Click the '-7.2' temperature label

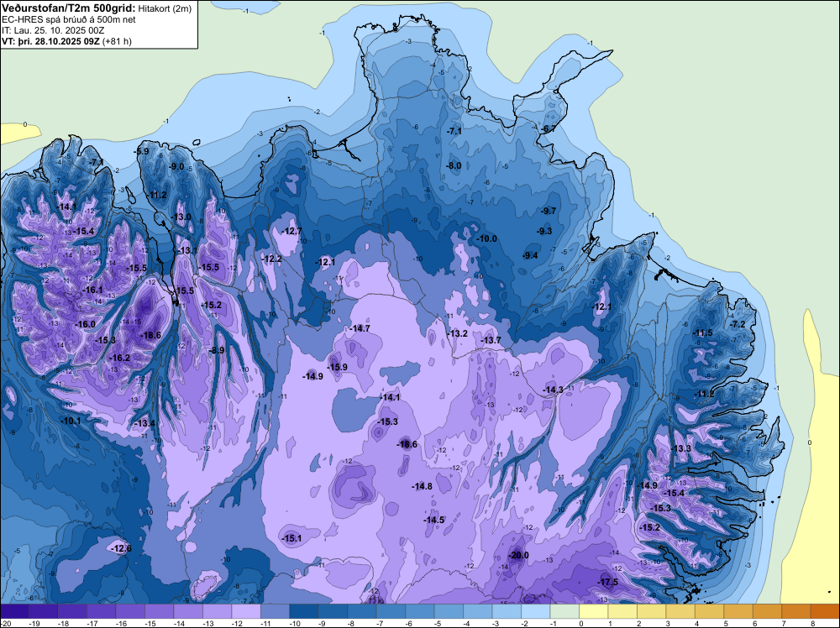point(738,324)
